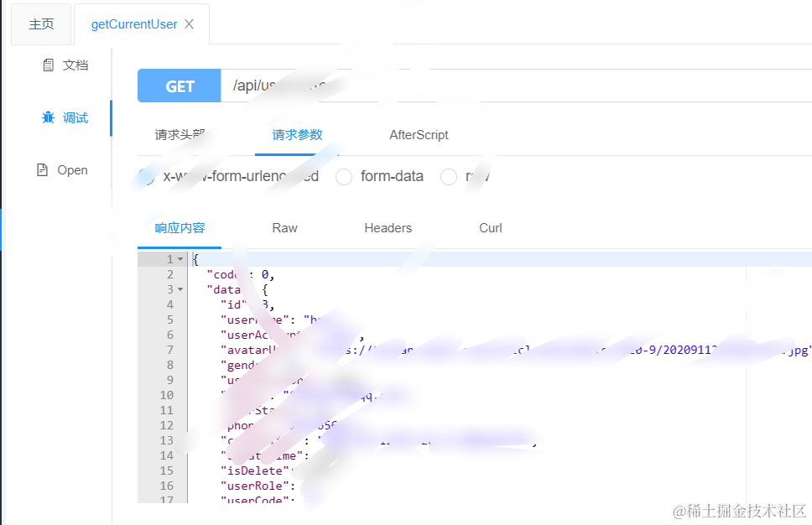This screenshot has height=525, width=812.
Task: Click the 文档 document icon
Action: click(x=48, y=65)
